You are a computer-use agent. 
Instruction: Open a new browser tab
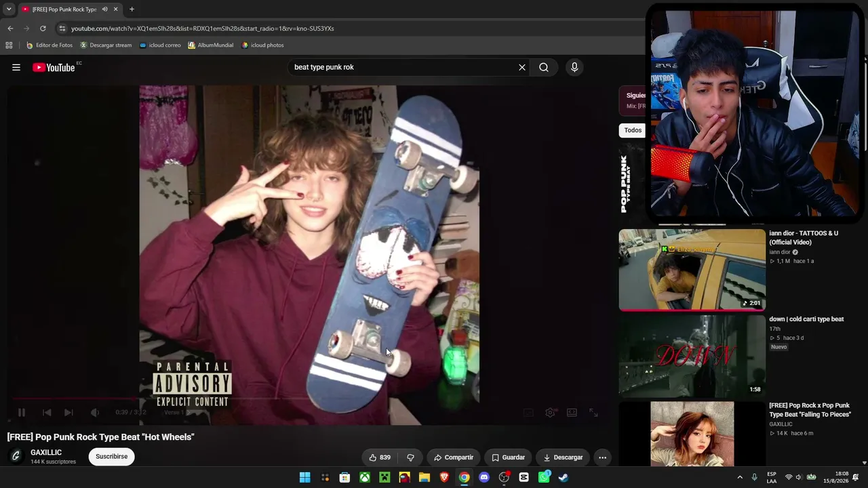(x=132, y=9)
